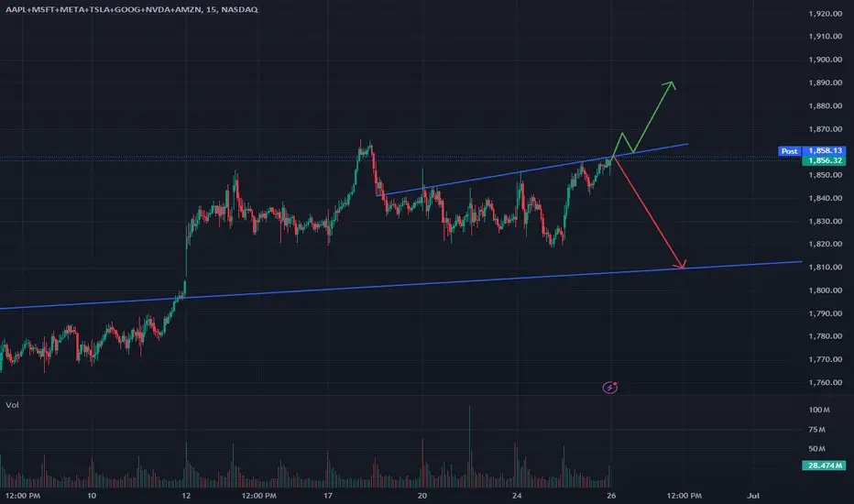854x504 pixels.
Task: Select the green 1,856.32 last price tag
Action: point(825,160)
